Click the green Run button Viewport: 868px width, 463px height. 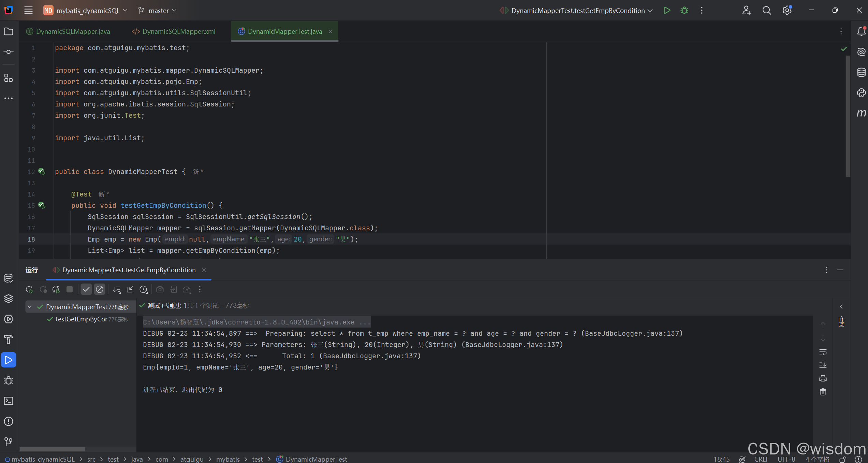(x=667, y=11)
